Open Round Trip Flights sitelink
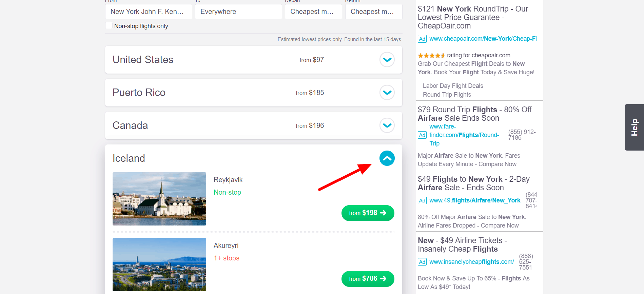Screen dimensions: 644x294 [x=447, y=95]
